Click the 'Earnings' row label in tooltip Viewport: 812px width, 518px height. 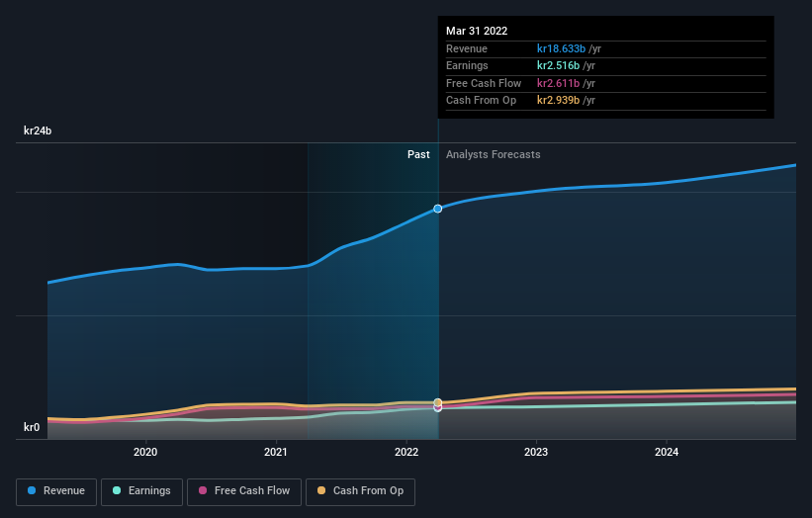(467, 65)
